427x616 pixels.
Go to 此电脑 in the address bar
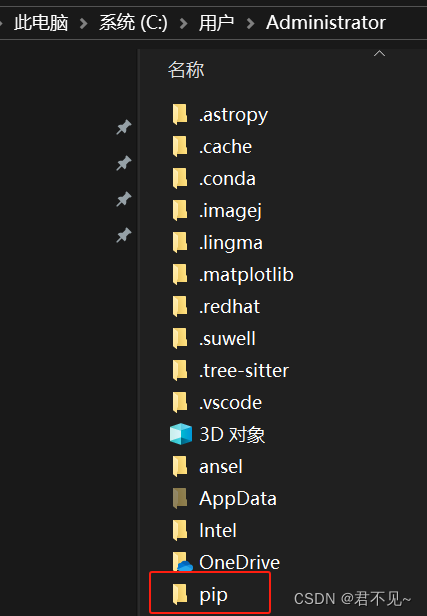pos(41,23)
